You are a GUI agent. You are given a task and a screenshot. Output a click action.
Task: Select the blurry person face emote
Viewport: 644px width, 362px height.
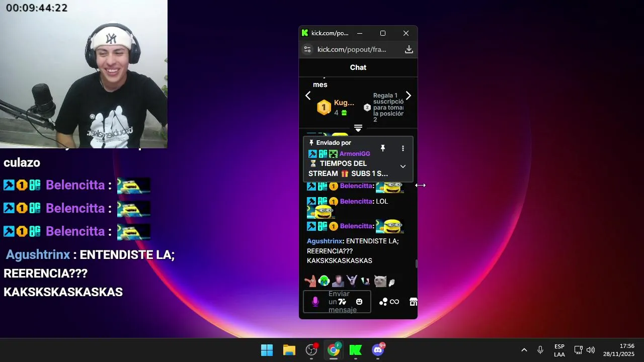tap(338, 281)
